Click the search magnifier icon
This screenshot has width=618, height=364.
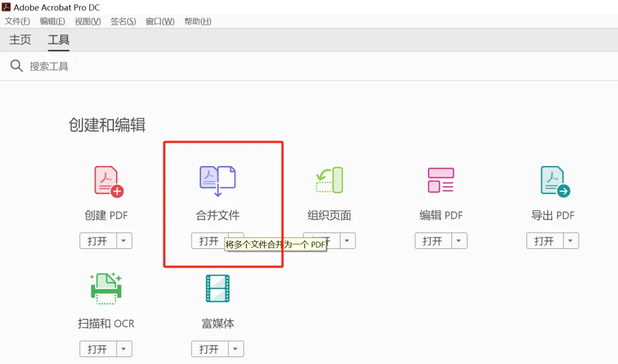click(x=16, y=65)
